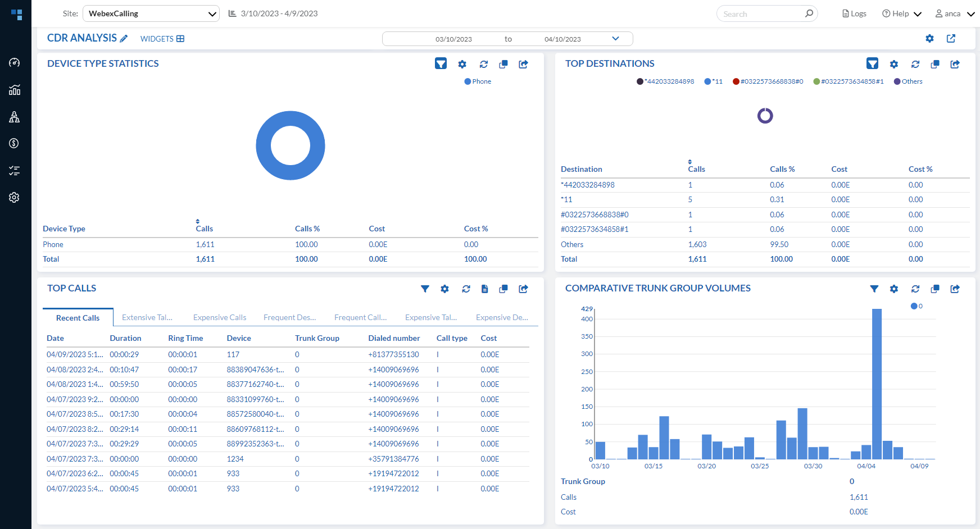
Task: Export the Top Calls widget
Action: point(523,289)
